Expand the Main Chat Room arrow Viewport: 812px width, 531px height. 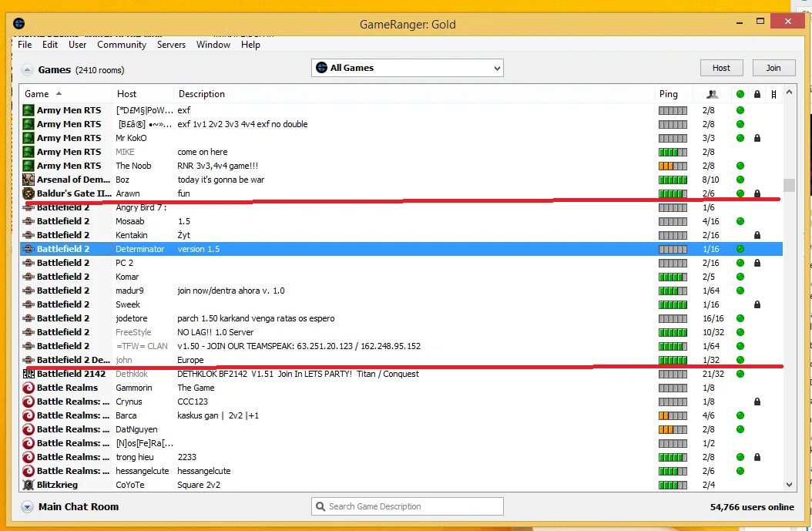(28, 506)
